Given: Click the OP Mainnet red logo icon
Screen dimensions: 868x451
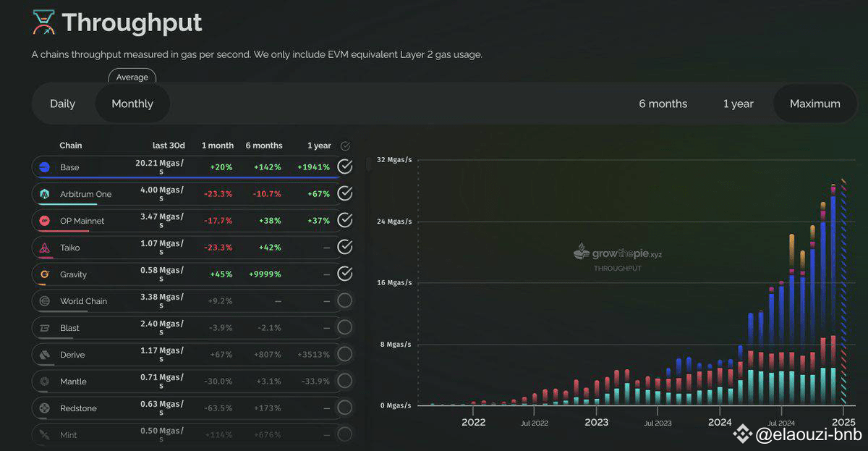Looking at the screenshot, I should [x=45, y=221].
